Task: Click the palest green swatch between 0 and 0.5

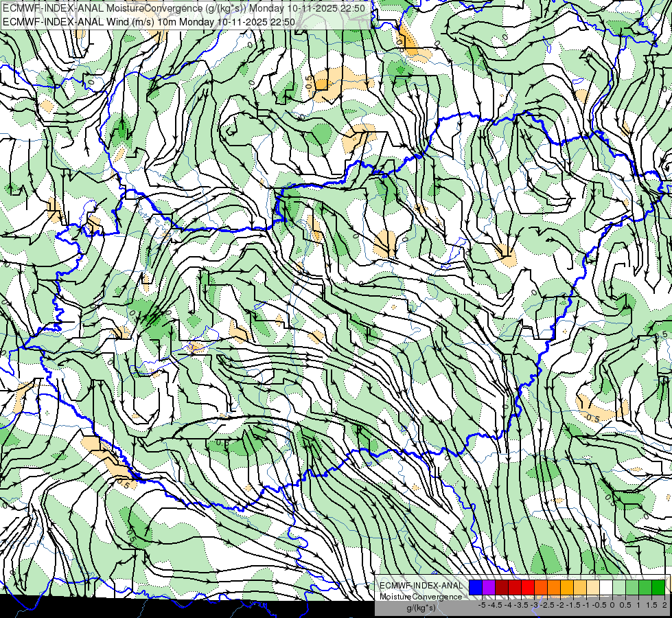Action: (x=619, y=588)
